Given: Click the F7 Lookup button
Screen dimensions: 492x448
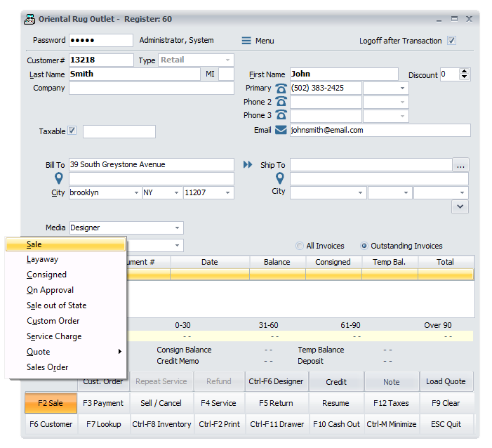Looking at the screenshot, I should [x=103, y=424].
